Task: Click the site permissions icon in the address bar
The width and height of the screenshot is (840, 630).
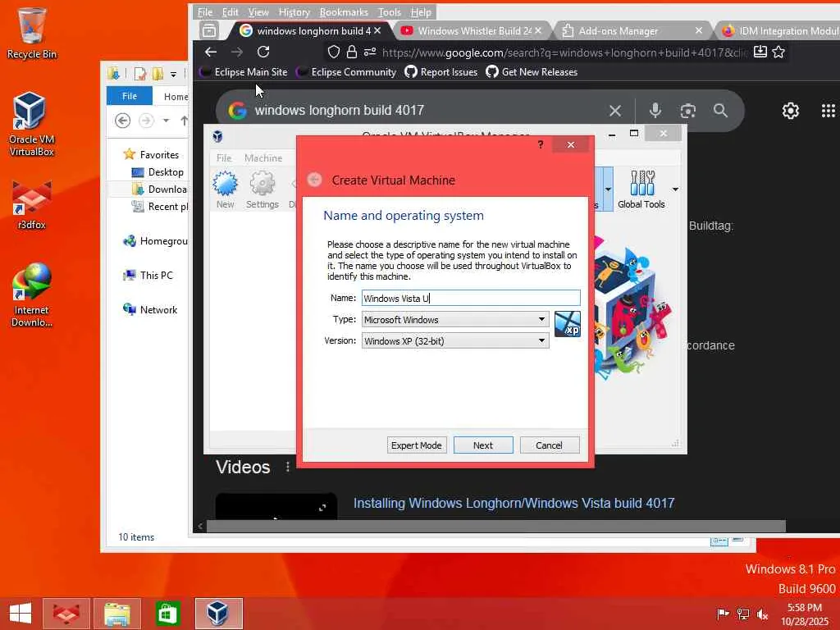Action: [x=370, y=52]
